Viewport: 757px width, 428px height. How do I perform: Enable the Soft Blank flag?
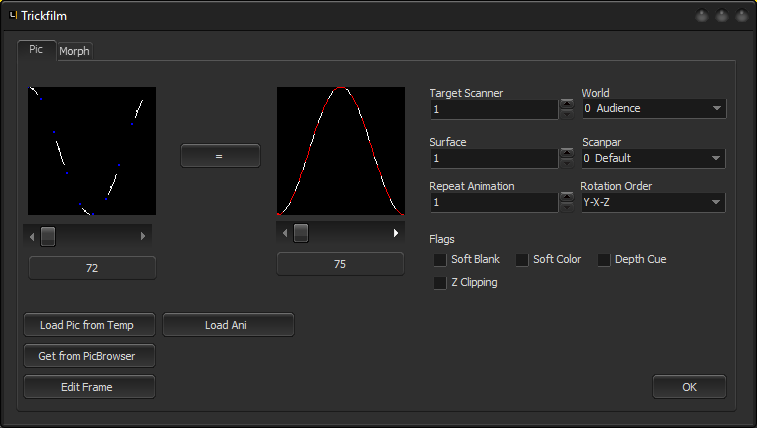[440, 260]
